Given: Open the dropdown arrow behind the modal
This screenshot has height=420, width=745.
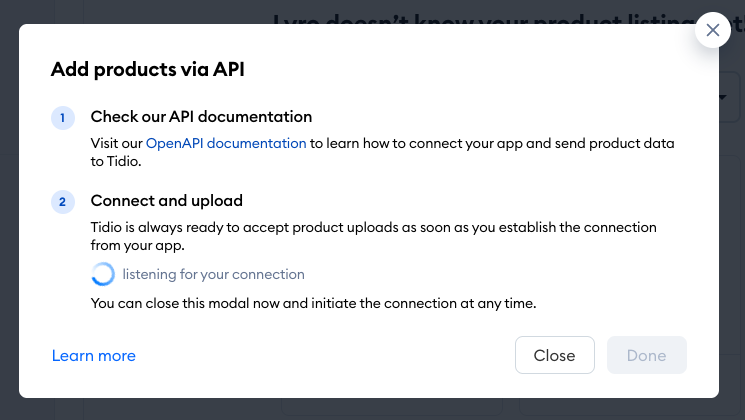Looking at the screenshot, I should pos(723,97).
